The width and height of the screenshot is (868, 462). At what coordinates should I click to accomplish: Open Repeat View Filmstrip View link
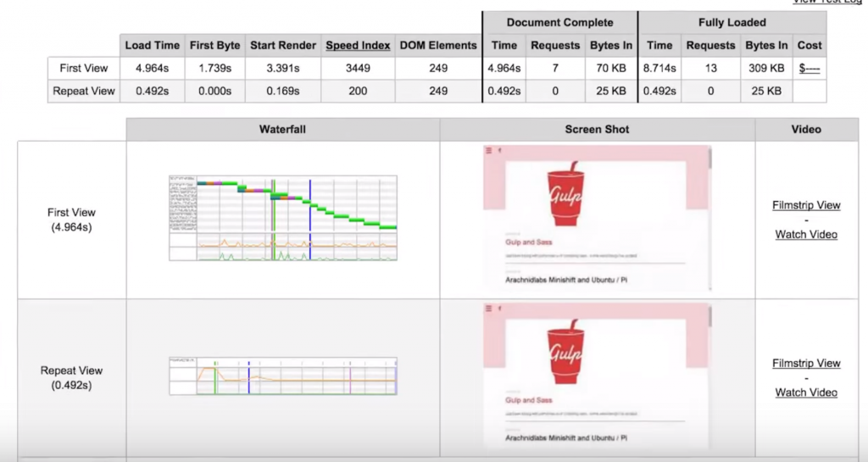pyautogui.click(x=806, y=364)
